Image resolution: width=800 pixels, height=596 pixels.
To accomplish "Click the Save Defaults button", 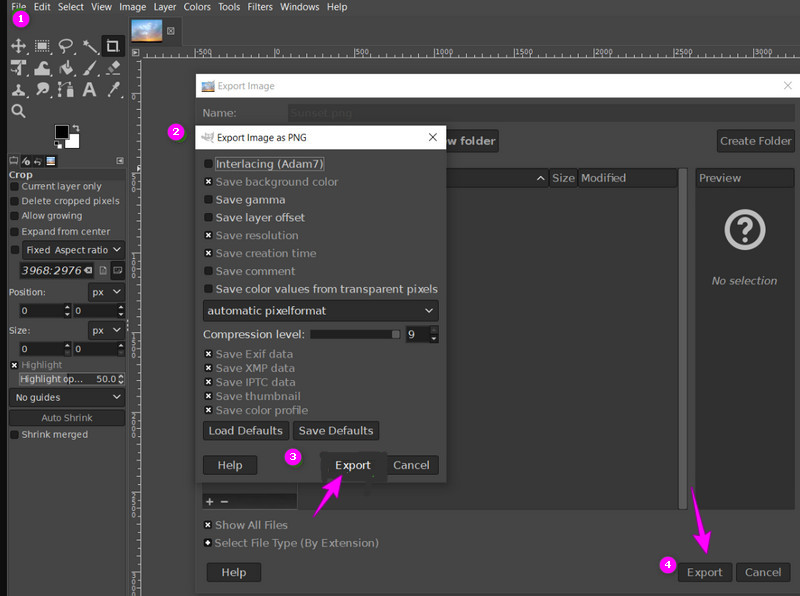I will point(336,431).
